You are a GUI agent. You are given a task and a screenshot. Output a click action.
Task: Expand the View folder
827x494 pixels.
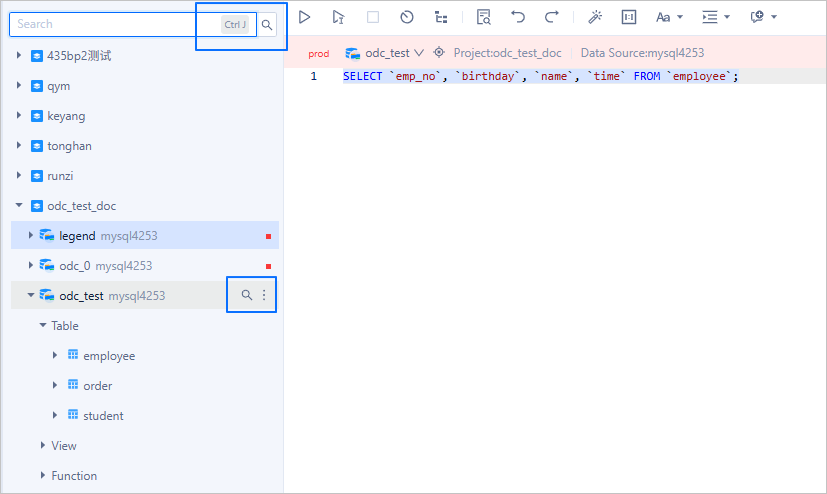tap(43, 446)
